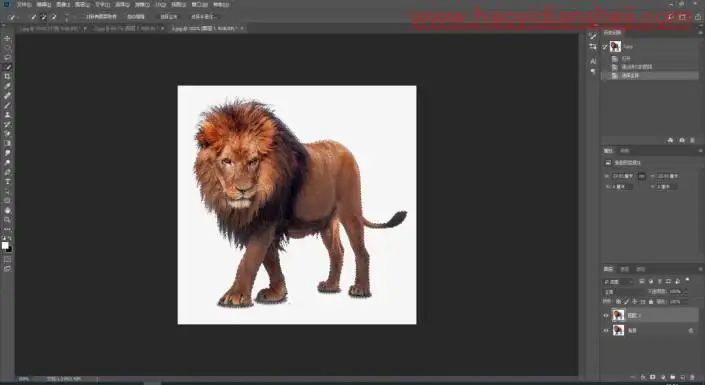705x385 pixels.
Task: Select the Lasso tool
Action: coord(7,58)
